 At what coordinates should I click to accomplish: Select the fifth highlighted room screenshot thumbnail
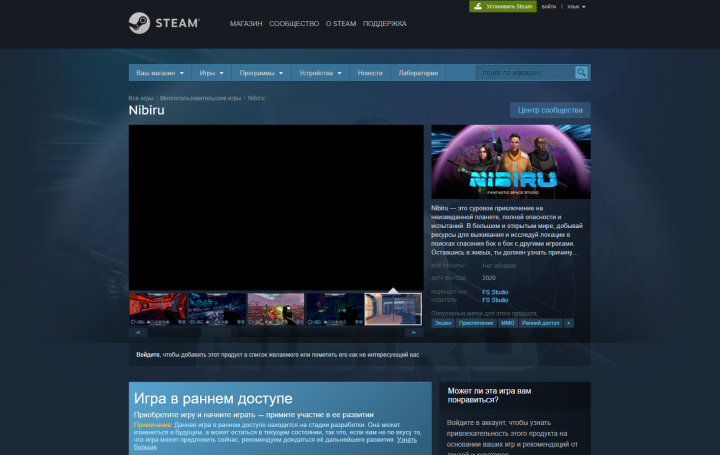click(x=393, y=309)
